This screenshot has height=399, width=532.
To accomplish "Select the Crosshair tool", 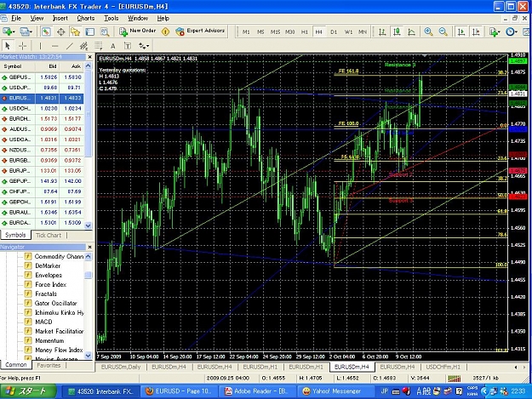I will pyautogui.click(x=23, y=45).
